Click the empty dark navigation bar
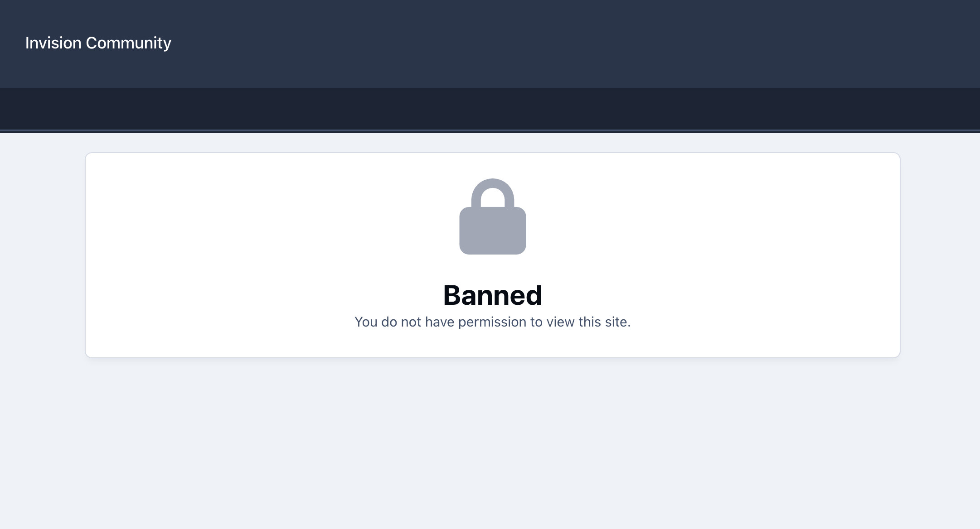 (x=490, y=109)
